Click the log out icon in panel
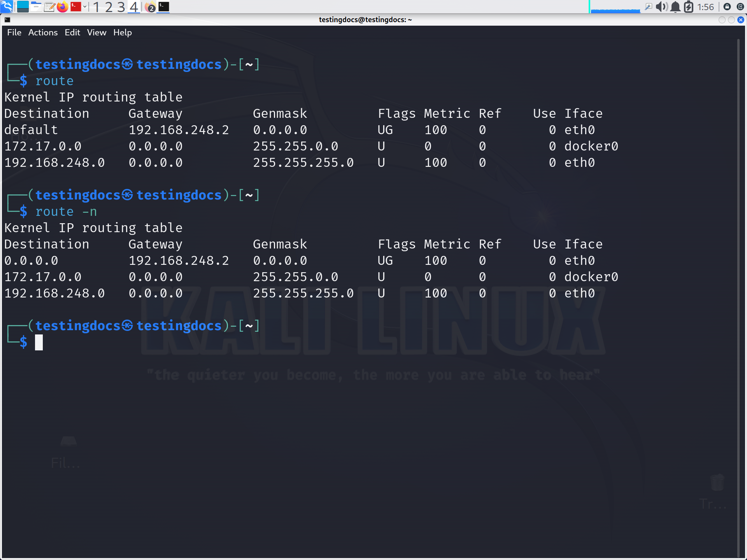Screen dimensions: 747x560 pyautogui.click(x=740, y=7)
